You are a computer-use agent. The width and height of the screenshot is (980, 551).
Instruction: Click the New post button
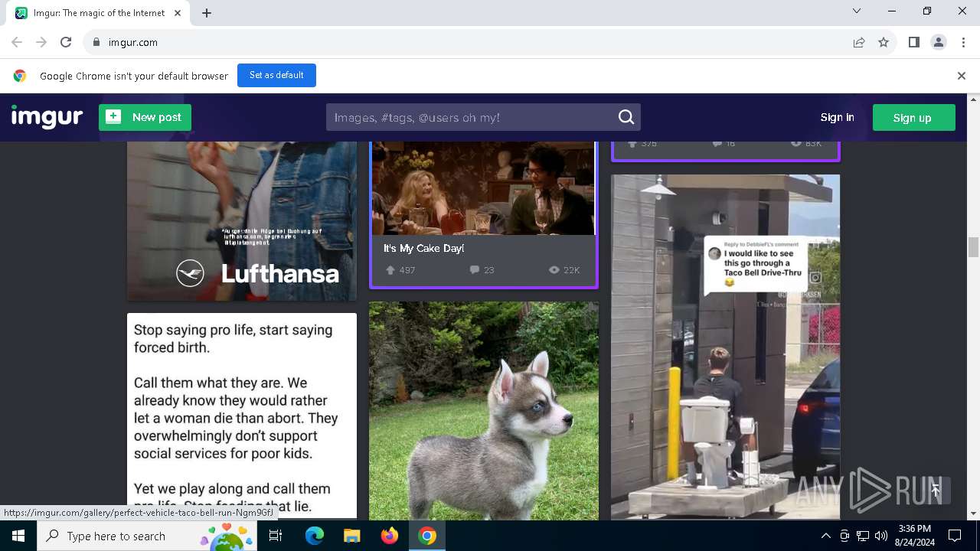(145, 117)
